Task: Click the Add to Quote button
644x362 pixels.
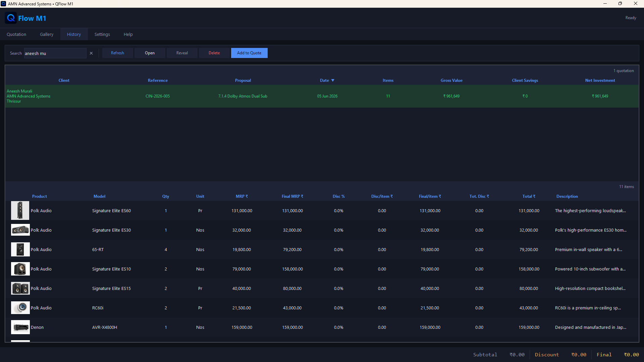Action: (249, 53)
